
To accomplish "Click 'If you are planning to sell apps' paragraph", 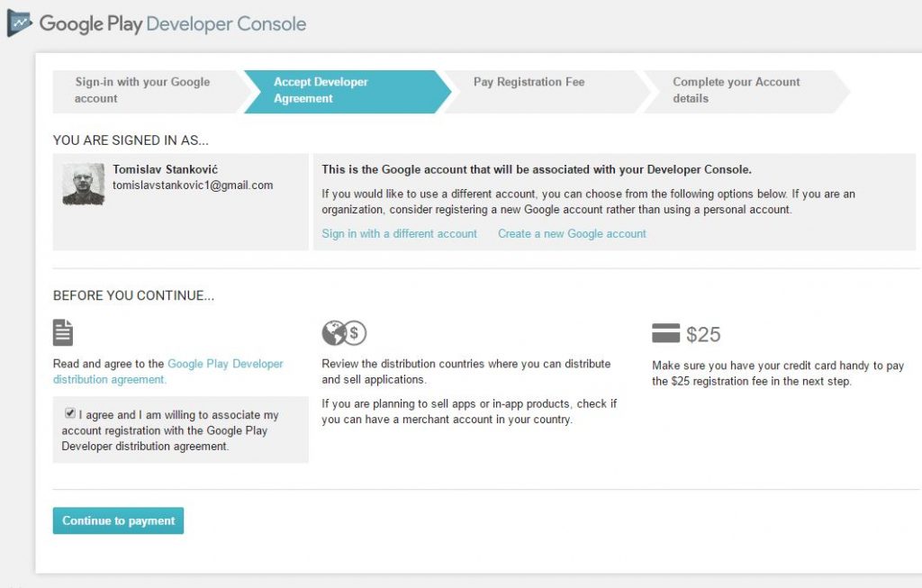I will [469, 412].
